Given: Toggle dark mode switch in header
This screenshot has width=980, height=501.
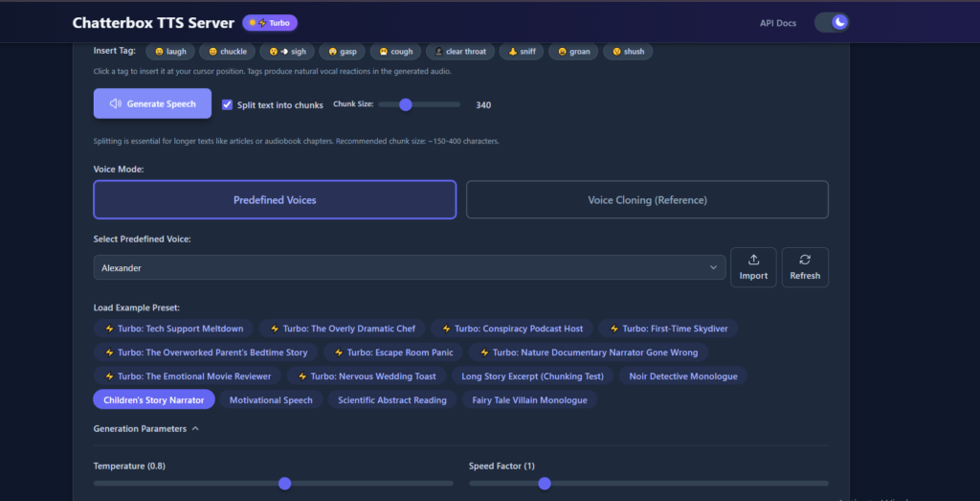Looking at the screenshot, I should click(831, 22).
